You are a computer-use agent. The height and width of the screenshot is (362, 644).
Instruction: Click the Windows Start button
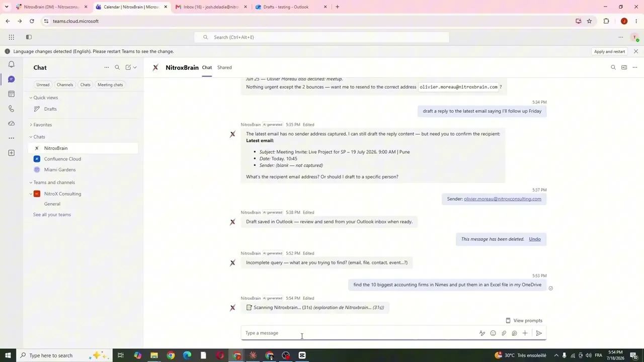tap(8, 355)
